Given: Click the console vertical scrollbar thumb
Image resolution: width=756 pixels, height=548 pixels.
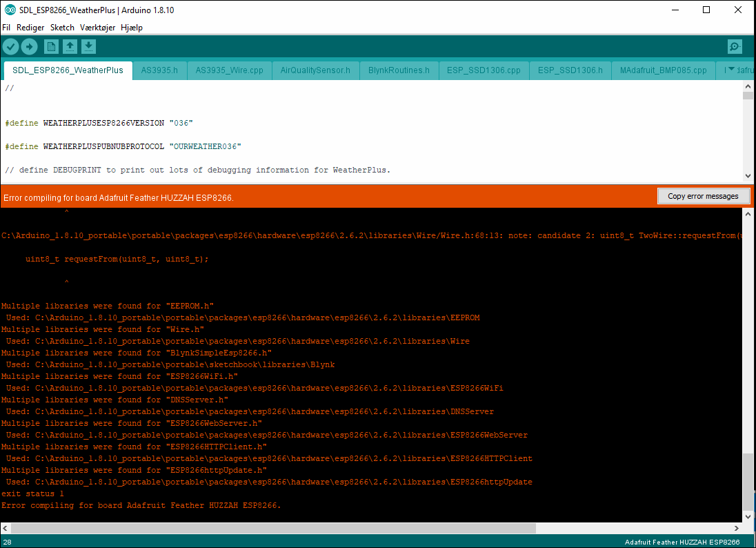Looking at the screenshot, I should (x=748, y=481).
